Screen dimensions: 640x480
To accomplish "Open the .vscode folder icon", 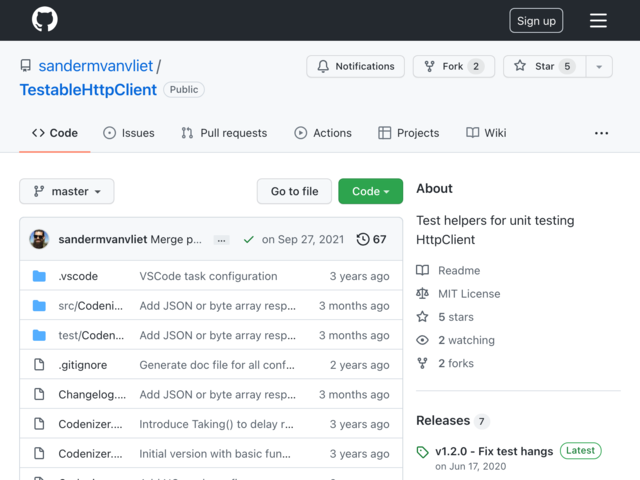I will [x=39, y=276].
